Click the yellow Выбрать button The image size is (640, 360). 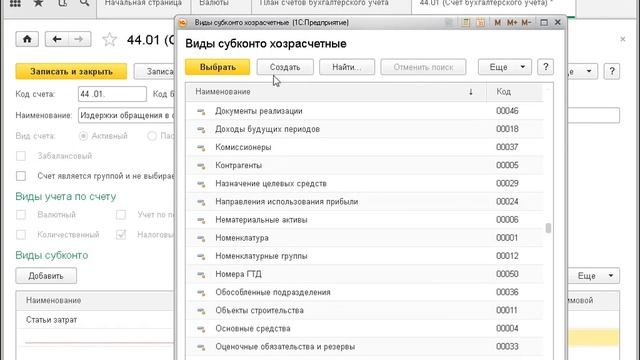pos(218,67)
